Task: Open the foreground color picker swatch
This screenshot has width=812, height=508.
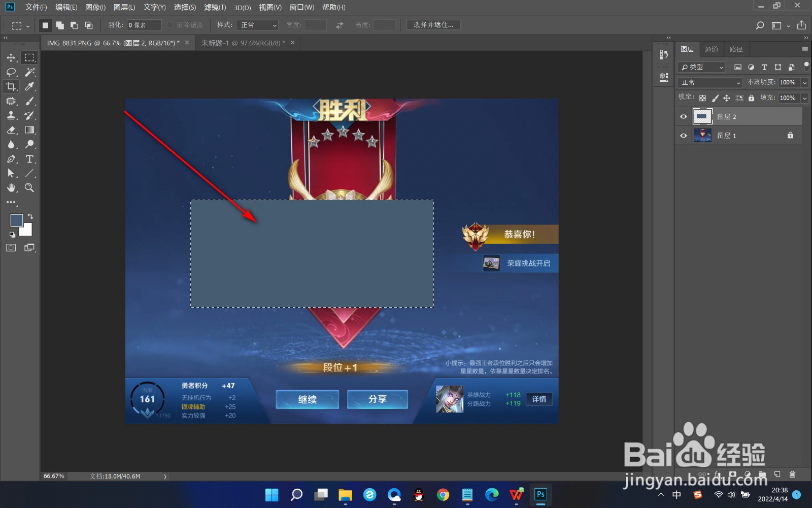Action: click(16, 220)
